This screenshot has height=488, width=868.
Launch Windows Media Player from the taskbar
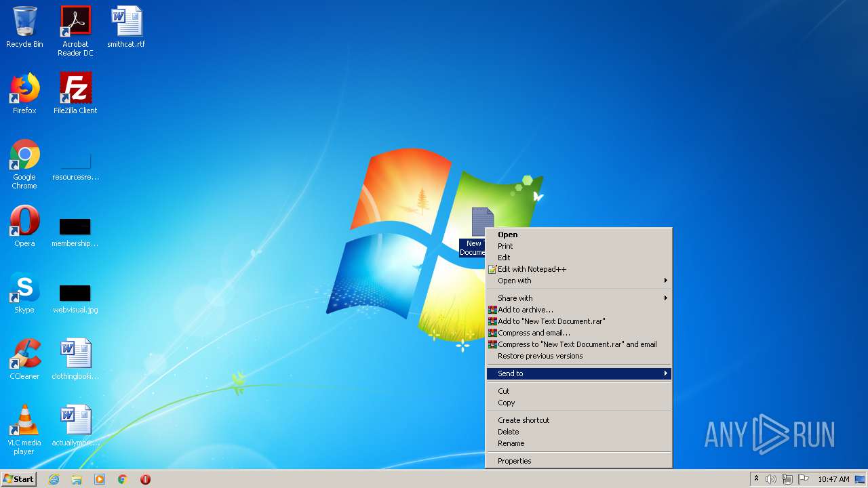click(100, 479)
